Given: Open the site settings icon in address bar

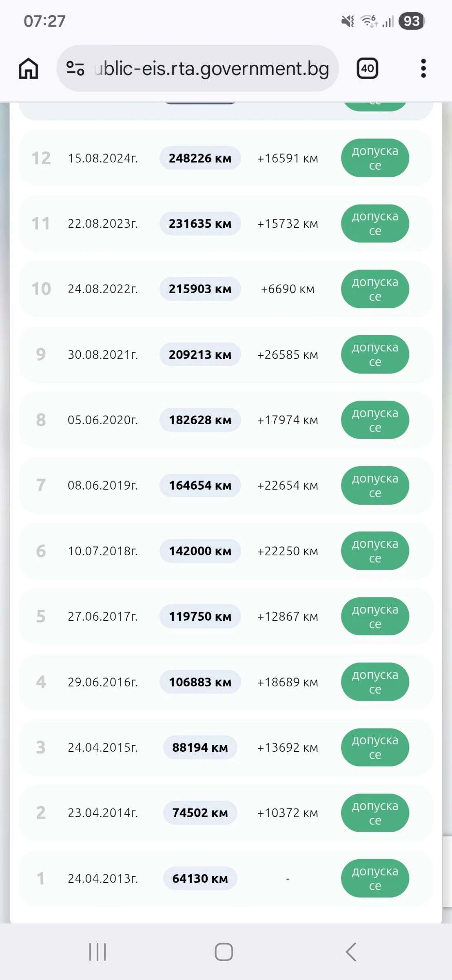Looking at the screenshot, I should (75, 68).
